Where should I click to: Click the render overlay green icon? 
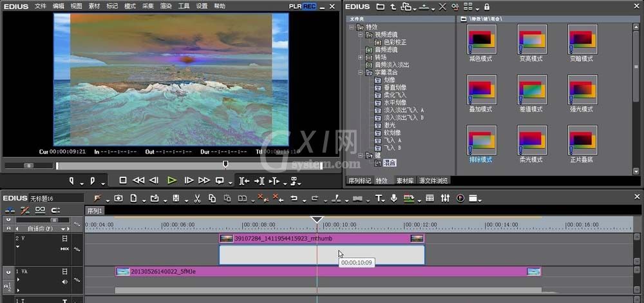point(409,199)
